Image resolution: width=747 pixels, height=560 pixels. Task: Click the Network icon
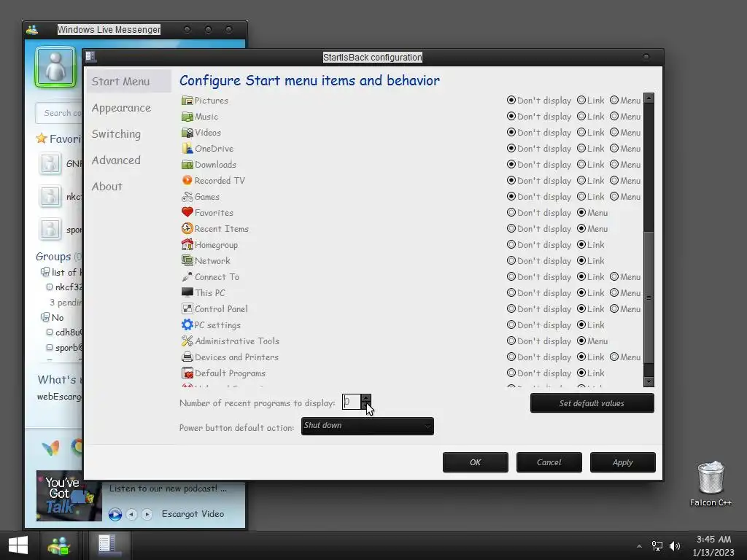pos(187,260)
